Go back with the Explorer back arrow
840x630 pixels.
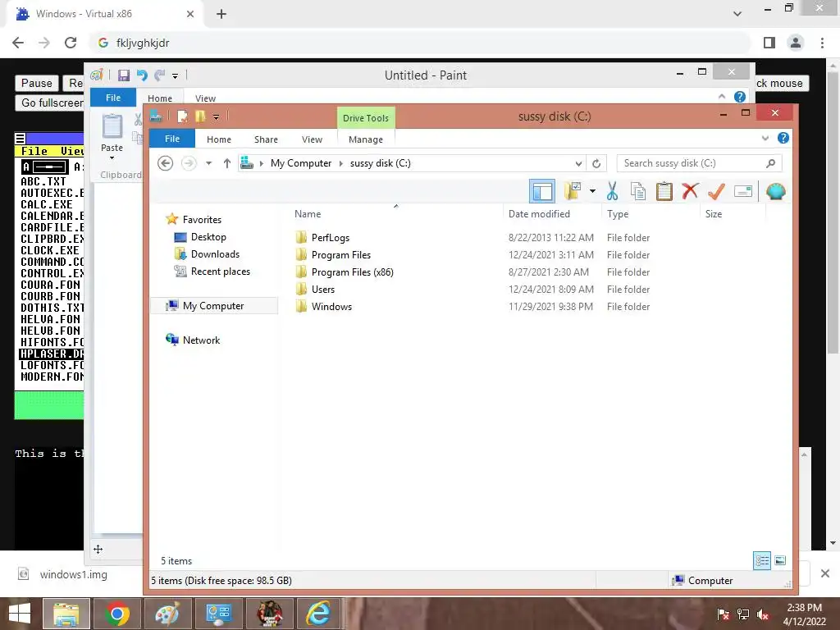click(x=165, y=163)
